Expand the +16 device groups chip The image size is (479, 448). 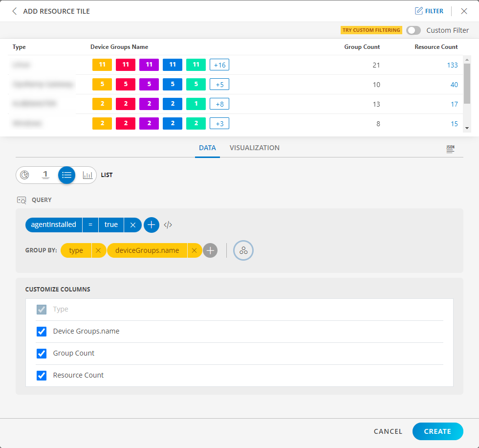[x=219, y=64]
